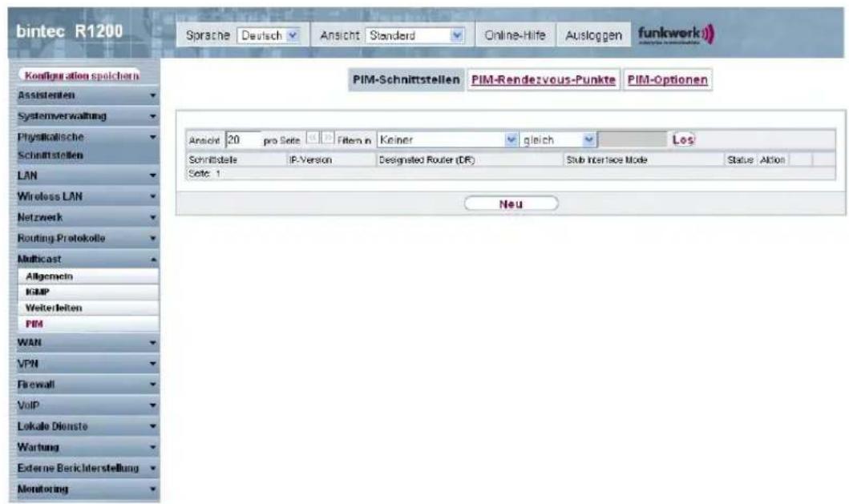This screenshot has height=504, width=849.
Task: Expand the WAN menu
Action: tap(87, 343)
